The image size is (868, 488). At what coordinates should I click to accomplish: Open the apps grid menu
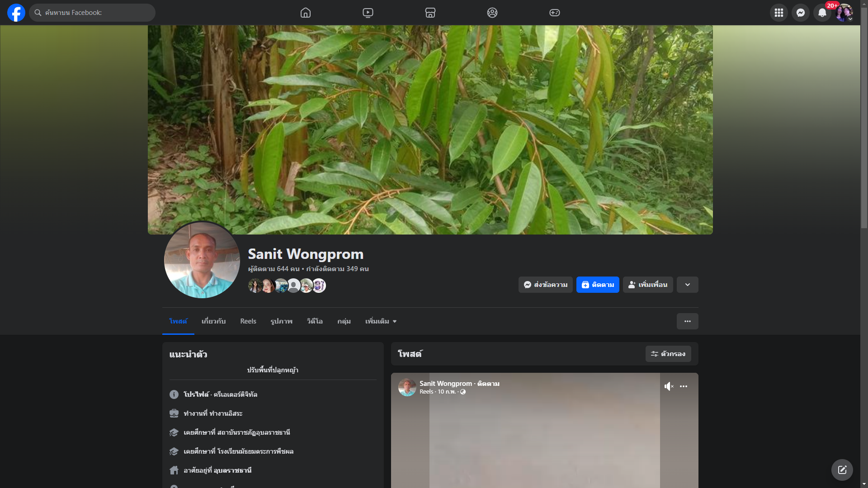pos(779,13)
